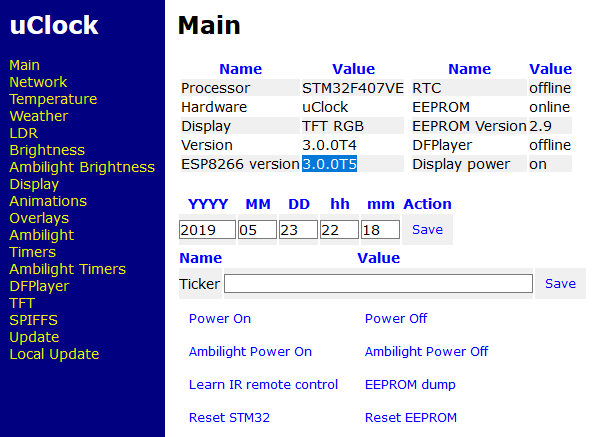Click Ambilight Power Off
Viewport: 611px width, 437px height.
pyautogui.click(x=426, y=352)
